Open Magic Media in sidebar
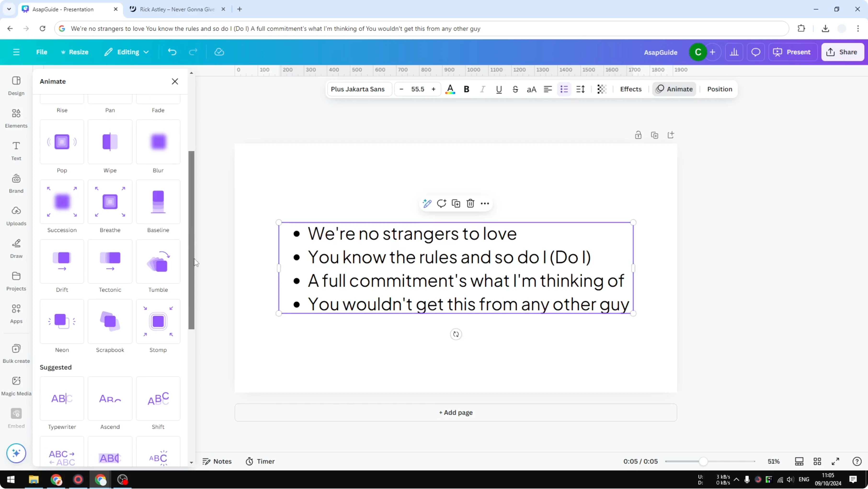 point(16,386)
